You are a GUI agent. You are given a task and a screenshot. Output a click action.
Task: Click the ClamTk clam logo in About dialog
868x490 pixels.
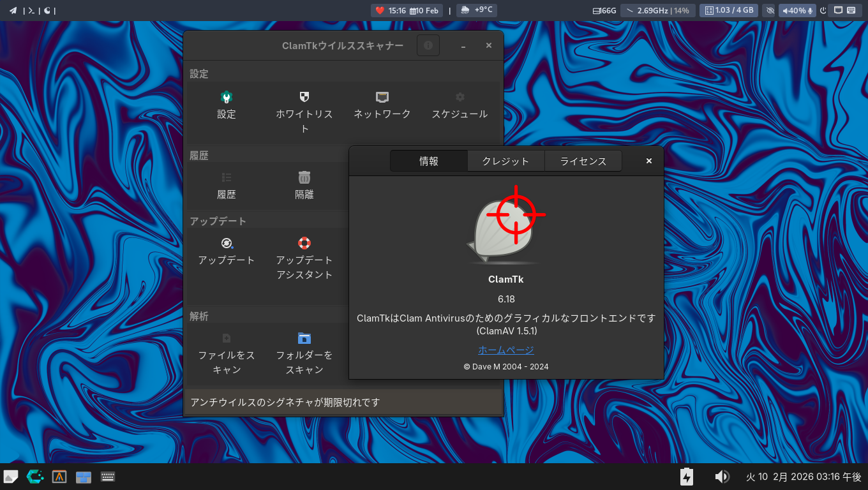[x=506, y=225]
